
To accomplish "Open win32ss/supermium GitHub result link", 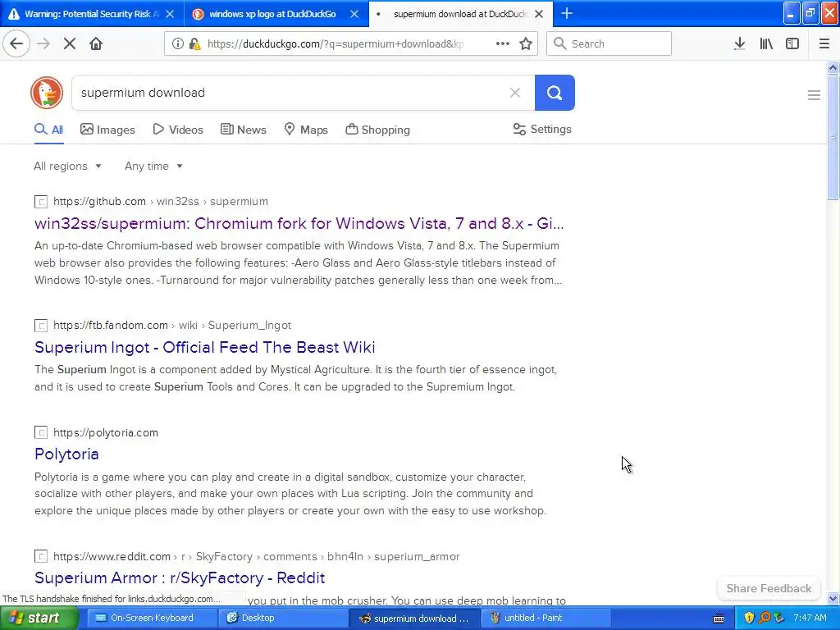I will (299, 223).
